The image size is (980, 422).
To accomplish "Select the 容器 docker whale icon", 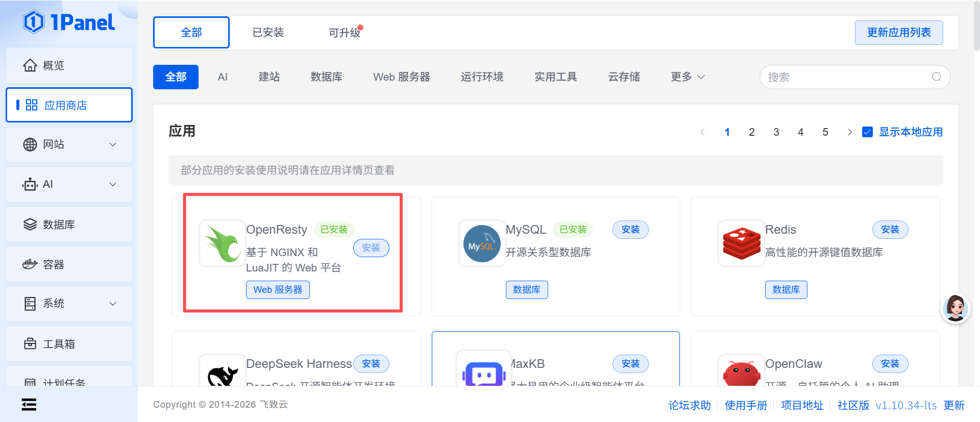I will 30,264.
